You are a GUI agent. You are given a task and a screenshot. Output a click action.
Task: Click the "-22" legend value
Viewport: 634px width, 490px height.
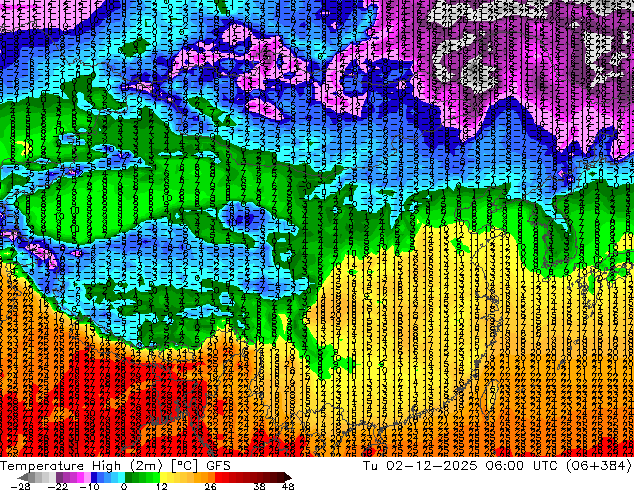coord(57,486)
